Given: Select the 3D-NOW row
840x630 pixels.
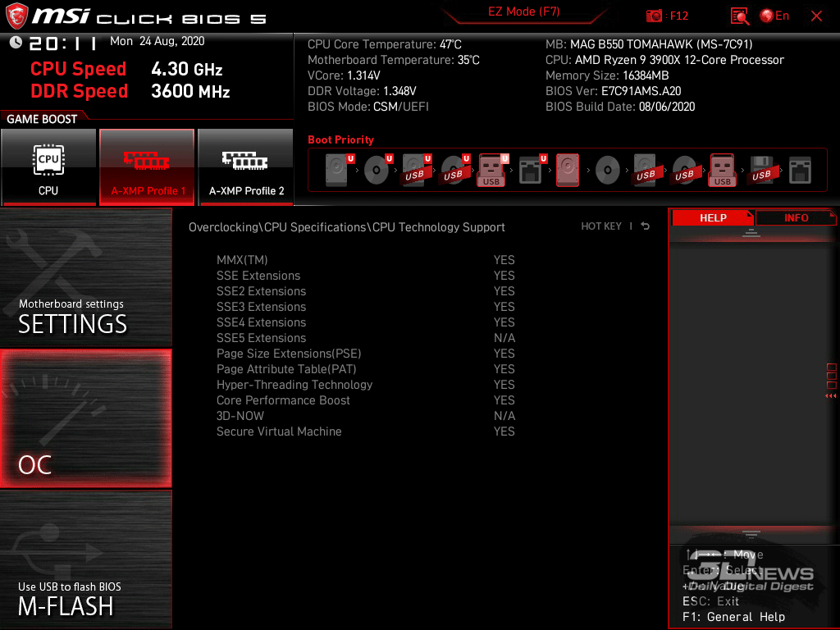Looking at the screenshot, I should pyautogui.click(x=365, y=415).
